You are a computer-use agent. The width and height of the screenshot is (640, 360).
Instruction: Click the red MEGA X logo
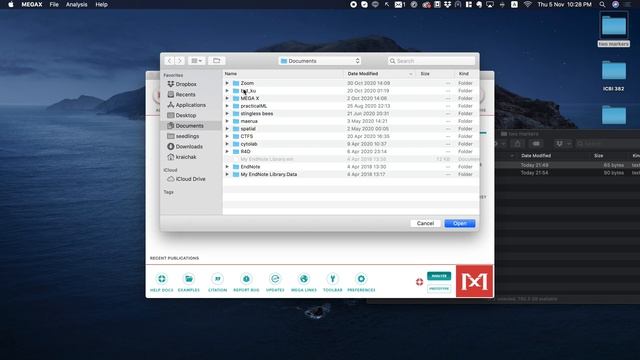point(474,281)
